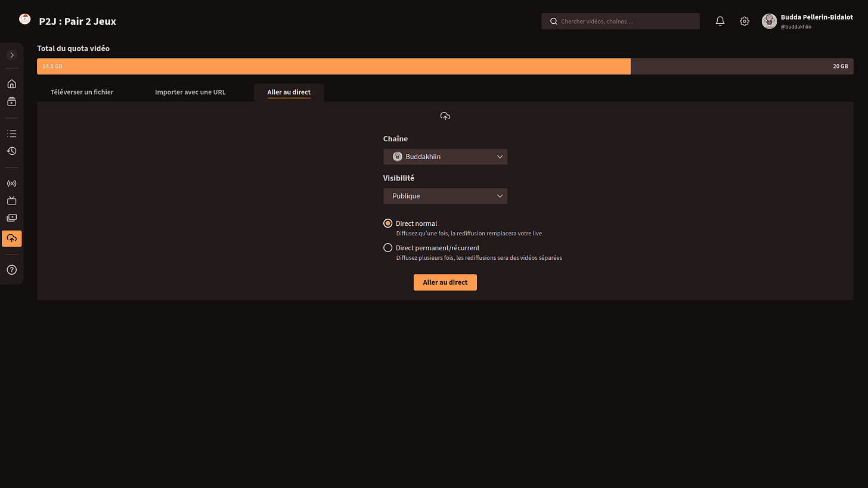
Task: Click the cloud upload icon above Chaîne
Action: 445,116
